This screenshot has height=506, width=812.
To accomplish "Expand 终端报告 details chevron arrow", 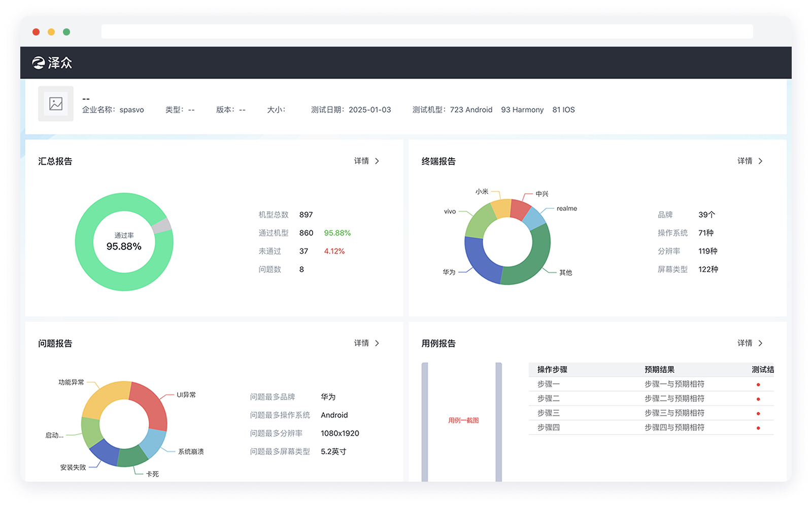I will 760,161.
